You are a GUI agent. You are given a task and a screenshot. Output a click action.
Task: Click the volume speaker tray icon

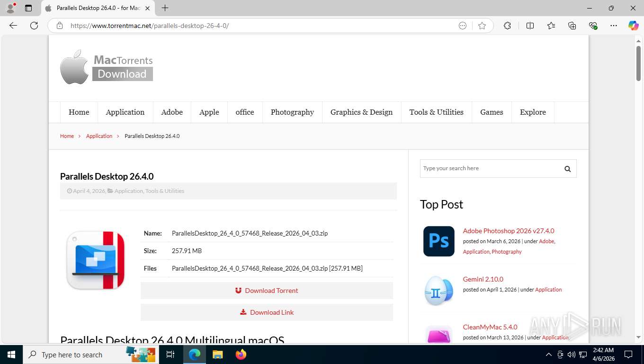[571, 355]
